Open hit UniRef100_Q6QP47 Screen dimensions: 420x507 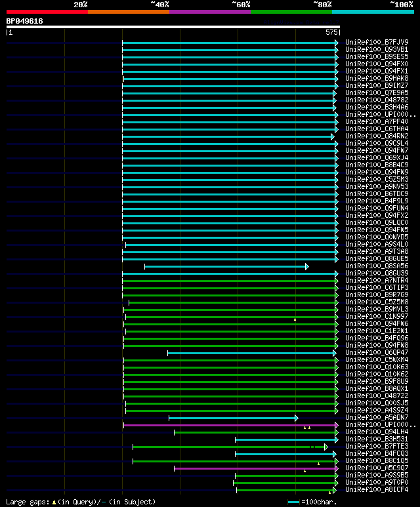coord(377,352)
